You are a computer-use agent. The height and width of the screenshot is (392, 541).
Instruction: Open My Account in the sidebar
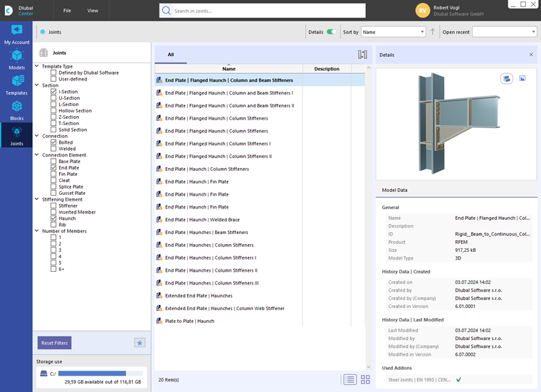coord(16,34)
